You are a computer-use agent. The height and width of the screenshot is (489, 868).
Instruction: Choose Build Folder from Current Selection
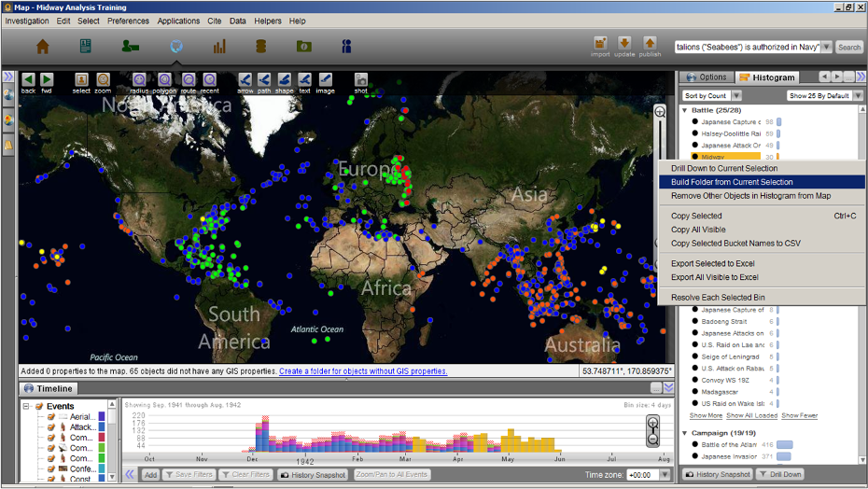762,182
